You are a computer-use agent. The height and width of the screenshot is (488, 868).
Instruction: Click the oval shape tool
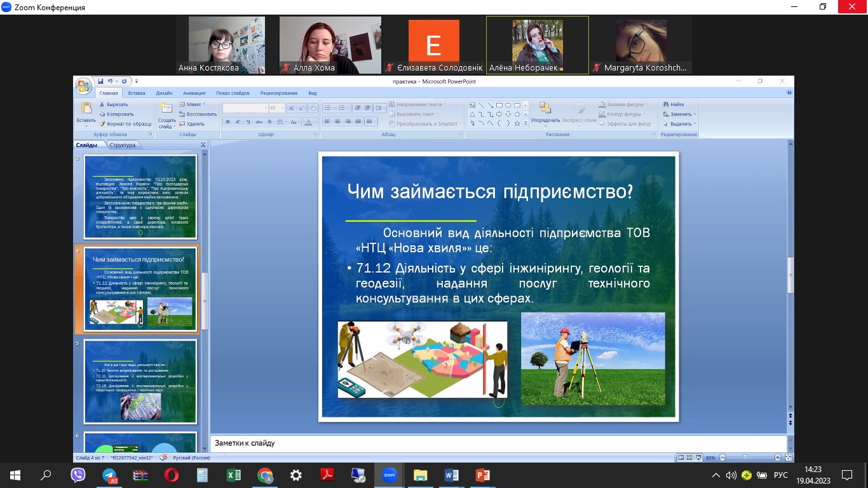[x=508, y=105]
